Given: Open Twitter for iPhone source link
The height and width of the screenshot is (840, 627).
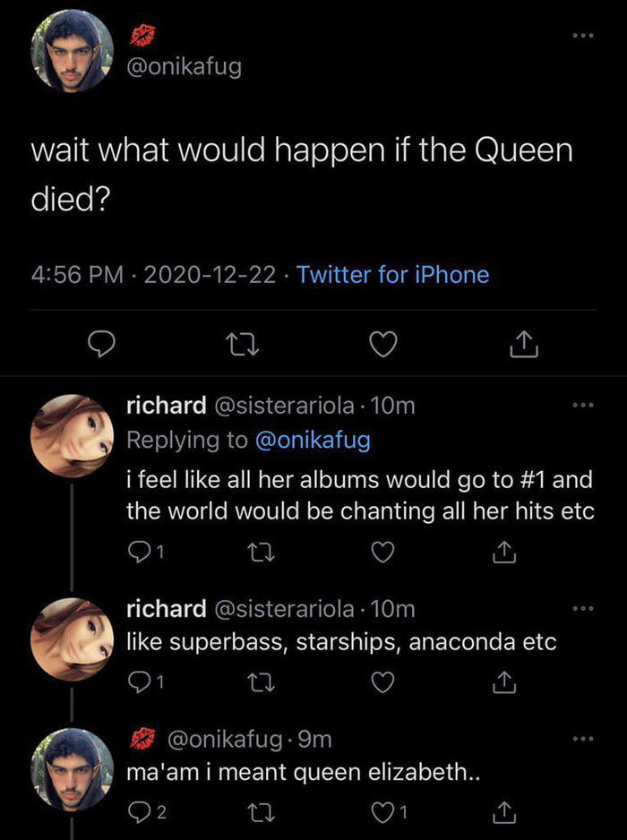Looking at the screenshot, I should (x=392, y=274).
